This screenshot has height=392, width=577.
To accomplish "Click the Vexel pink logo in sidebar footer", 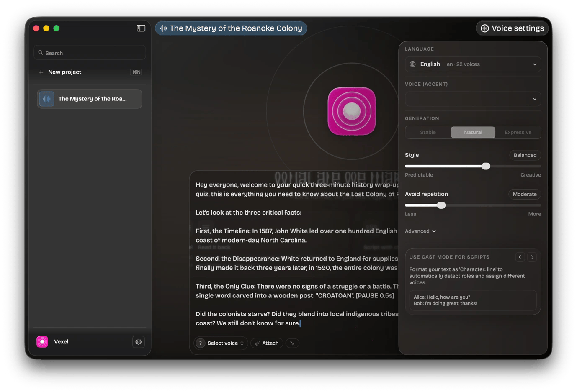I will click(42, 342).
